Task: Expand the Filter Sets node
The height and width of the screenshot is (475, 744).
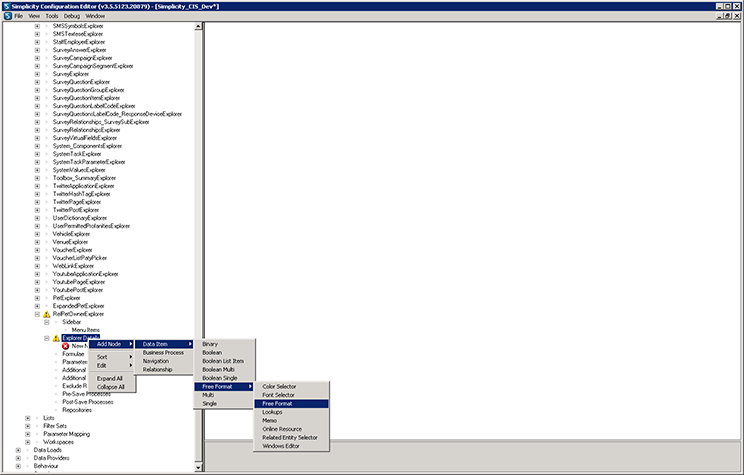Action: pos(28,426)
